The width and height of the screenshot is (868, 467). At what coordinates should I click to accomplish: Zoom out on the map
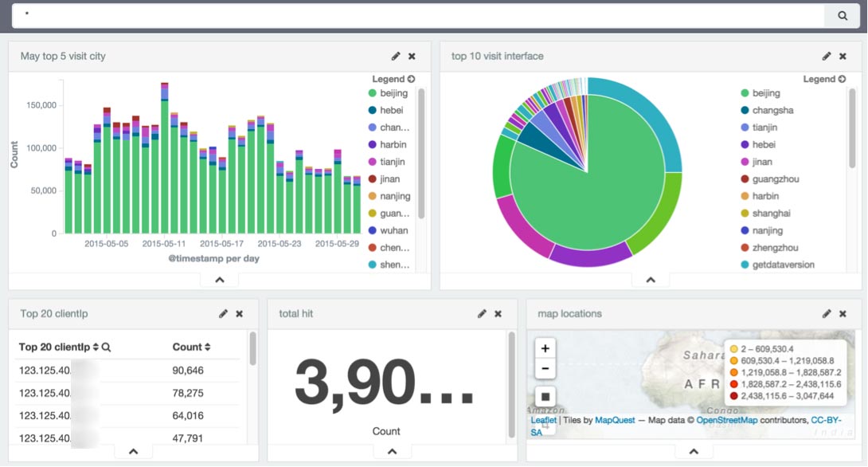[x=545, y=368]
